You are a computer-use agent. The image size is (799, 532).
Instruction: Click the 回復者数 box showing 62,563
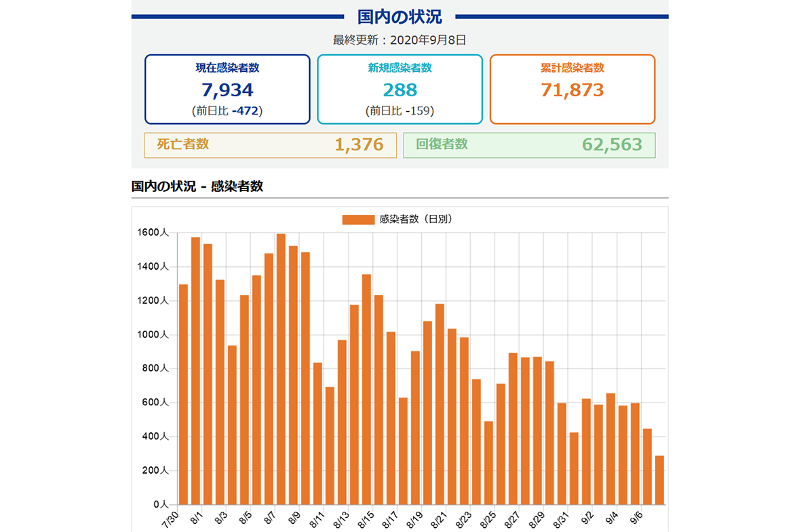[x=529, y=145]
